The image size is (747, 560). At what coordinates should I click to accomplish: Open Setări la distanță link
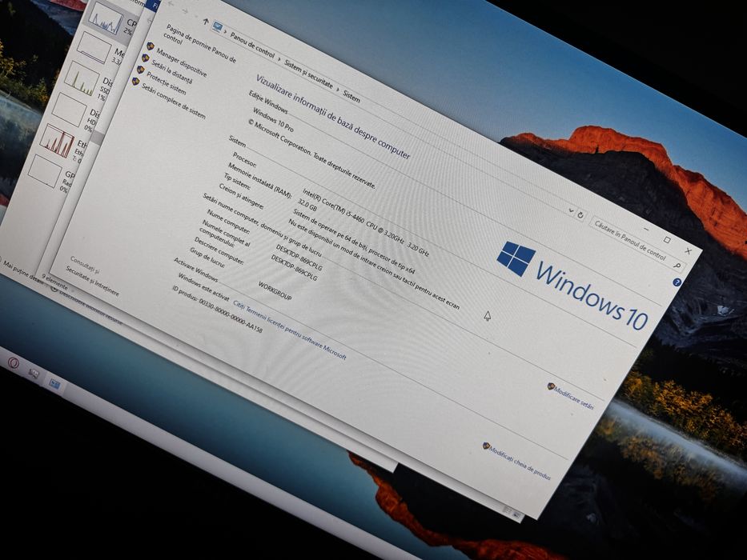[x=172, y=72]
